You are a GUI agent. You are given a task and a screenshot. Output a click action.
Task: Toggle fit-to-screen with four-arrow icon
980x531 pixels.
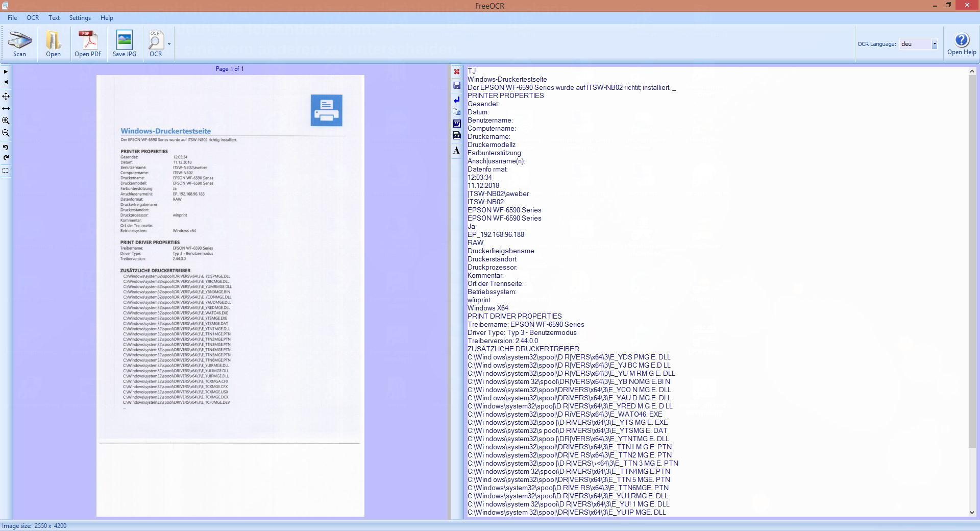(x=6, y=96)
